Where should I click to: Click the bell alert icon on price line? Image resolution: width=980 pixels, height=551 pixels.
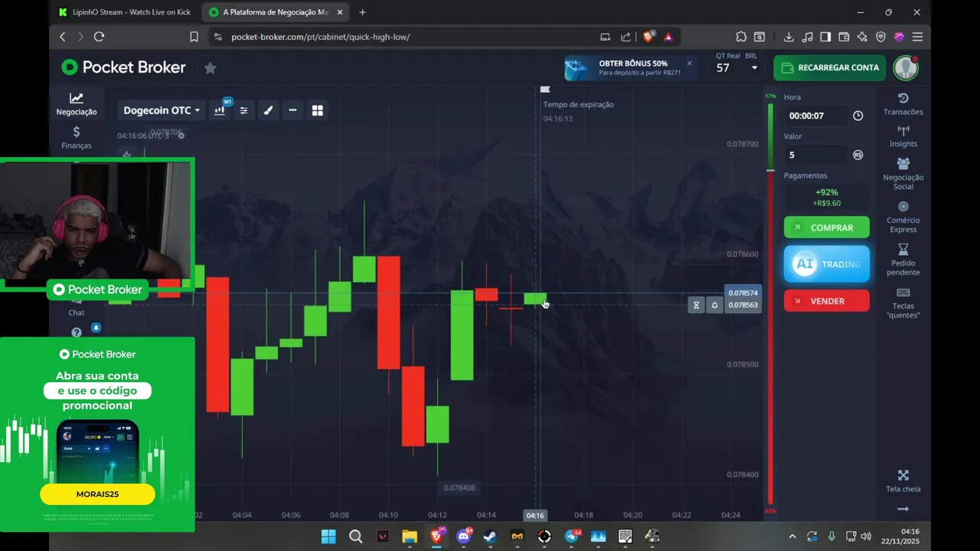pos(714,305)
